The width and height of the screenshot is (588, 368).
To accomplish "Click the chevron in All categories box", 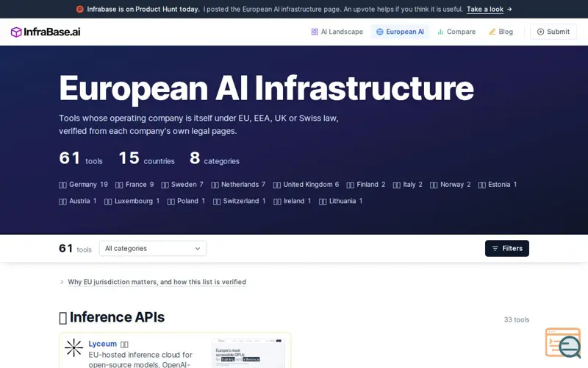I will coord(198,249).
